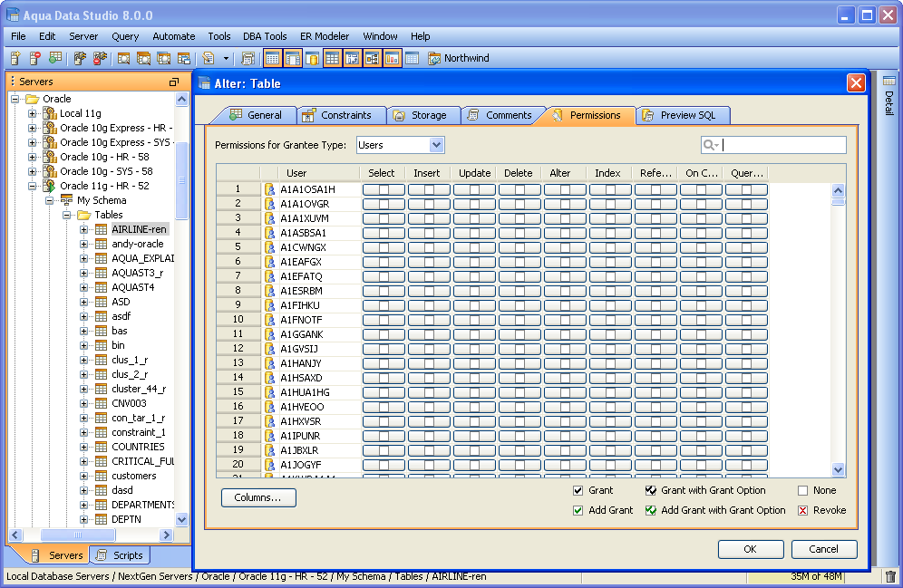
Task: Open the Grantee Type Users dropdown
Action: (x=436, y=145)
